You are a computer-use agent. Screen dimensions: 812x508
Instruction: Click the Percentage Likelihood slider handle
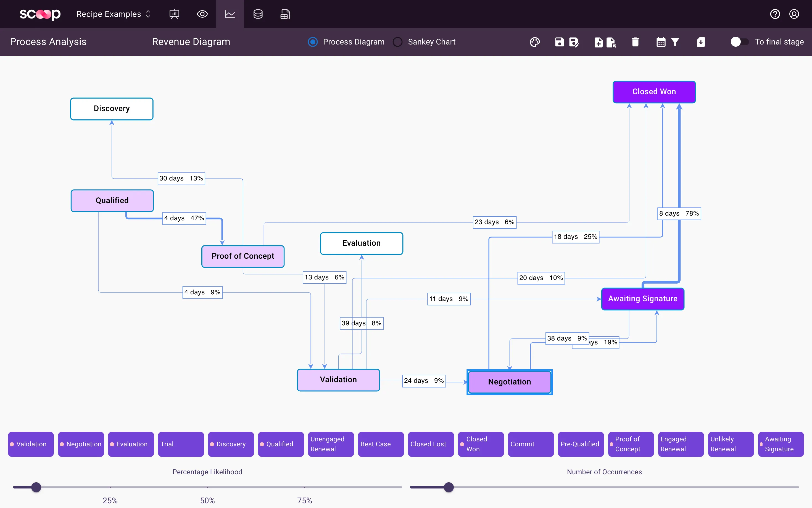[36, 487]
